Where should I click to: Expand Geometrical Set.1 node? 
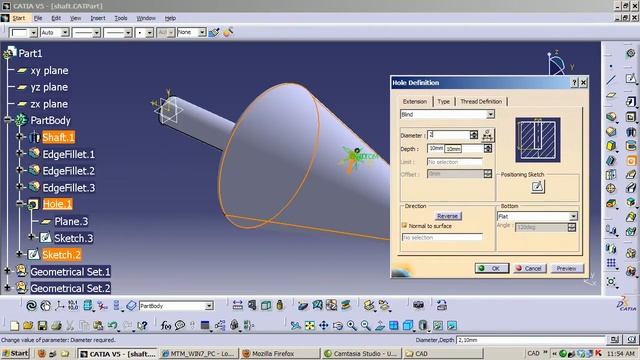click(x=7, y=271)
